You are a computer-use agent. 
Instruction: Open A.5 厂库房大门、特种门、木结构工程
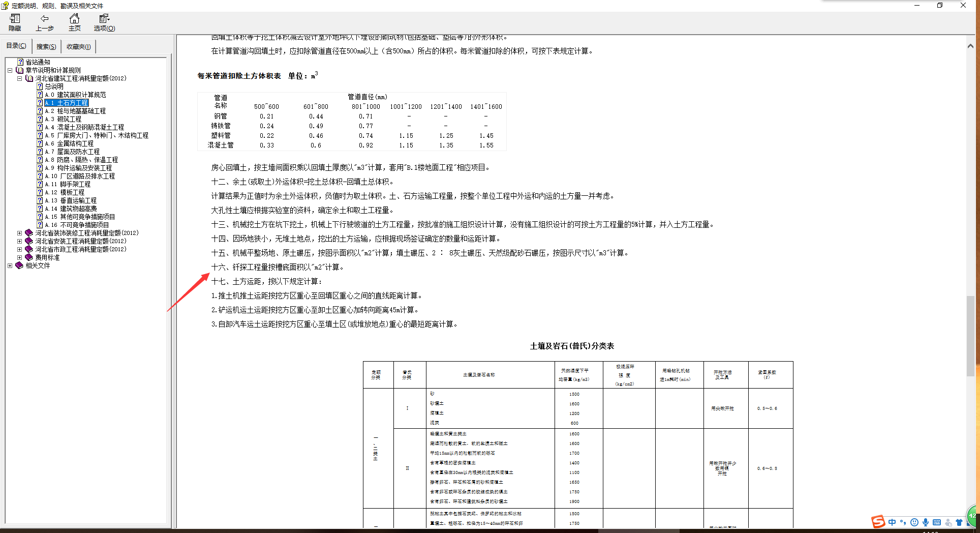tap(97, 135)
